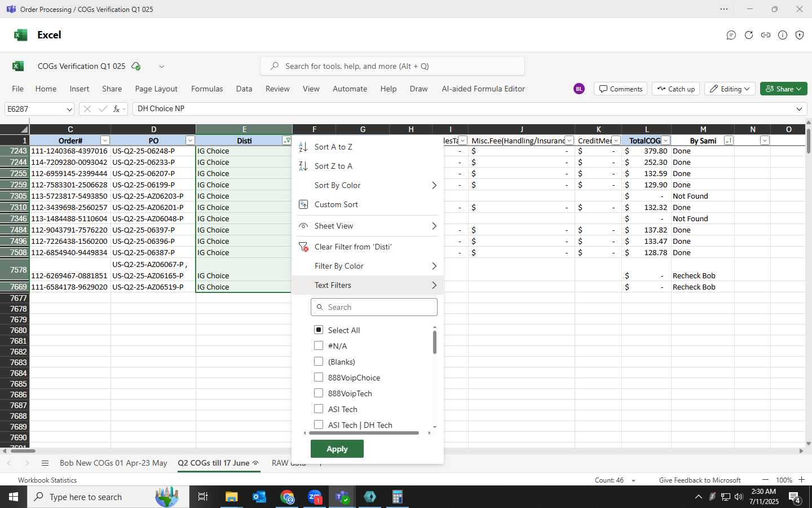Click the sheet vertical scrollbar thumb

(808, 141)
